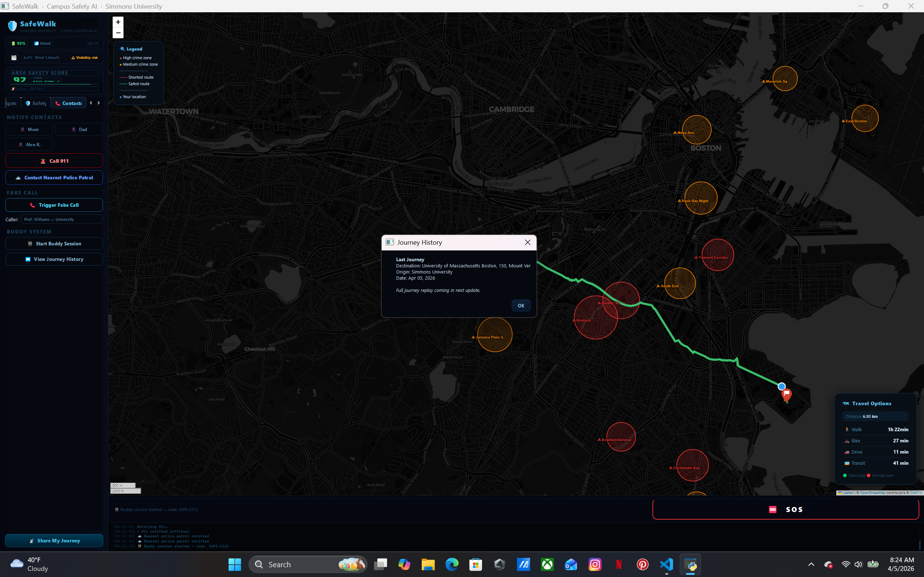Viewport: 924px width, 577px height.
Task: Click the battery 93% status indicator
Action: (x=18, y=44)
